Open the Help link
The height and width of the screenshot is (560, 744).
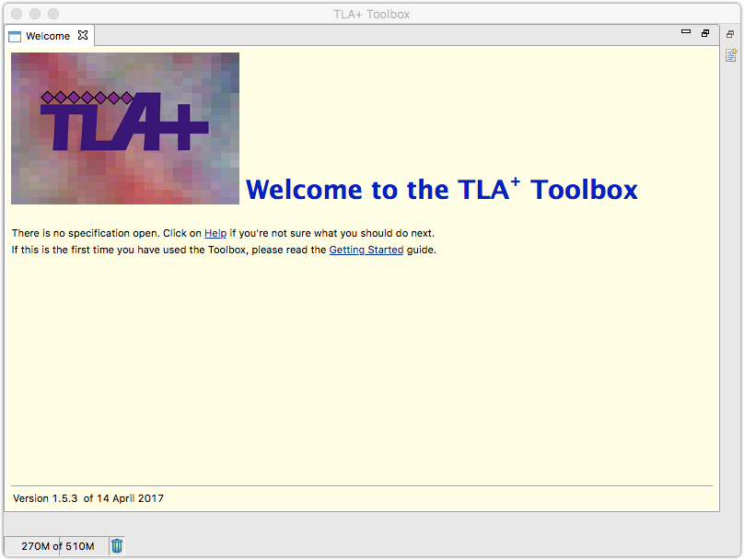click(215, 233)
